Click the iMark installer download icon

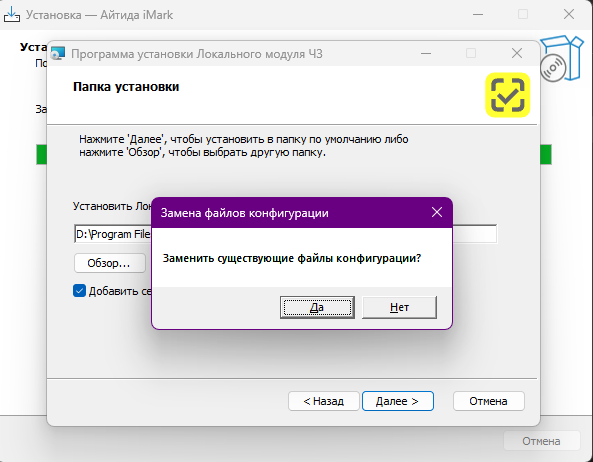point(12,15)
